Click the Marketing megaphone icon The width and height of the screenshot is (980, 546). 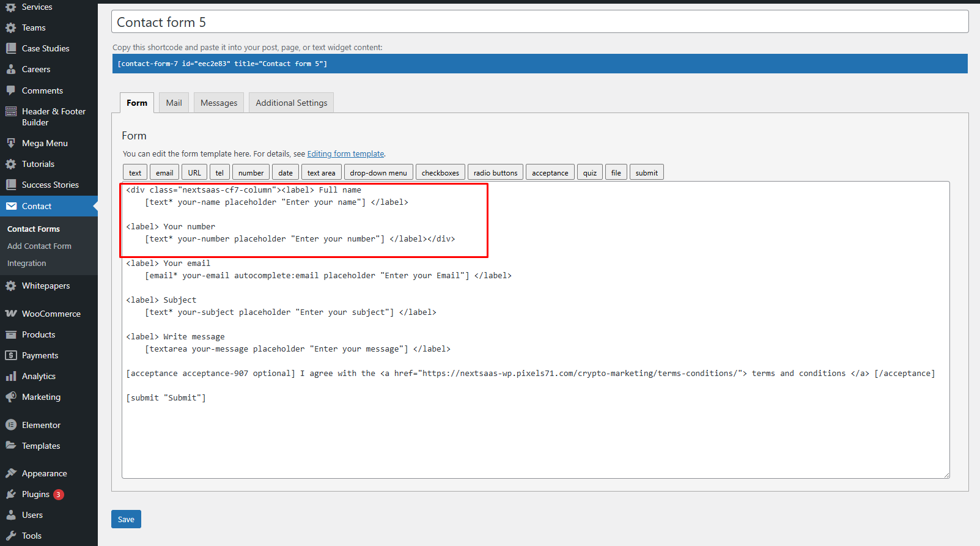(11, 397)
